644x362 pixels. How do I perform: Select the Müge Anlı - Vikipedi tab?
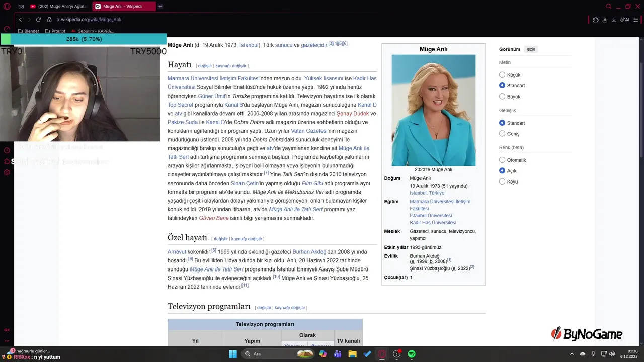123,7
